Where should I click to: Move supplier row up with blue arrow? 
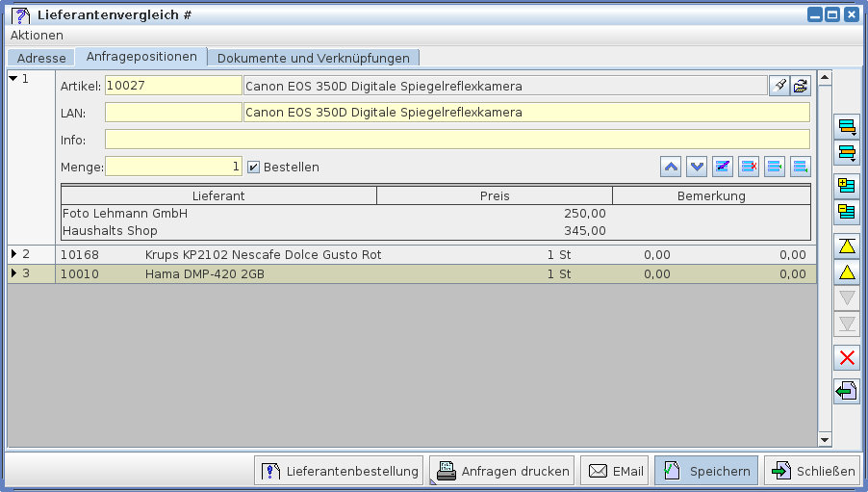click(x=671, y=167)
